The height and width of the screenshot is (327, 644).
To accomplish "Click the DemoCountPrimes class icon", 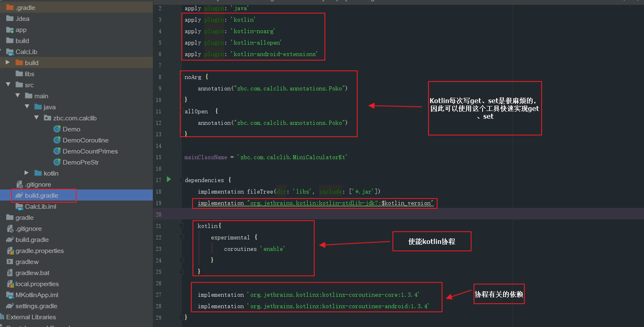I will pos(57,151).
